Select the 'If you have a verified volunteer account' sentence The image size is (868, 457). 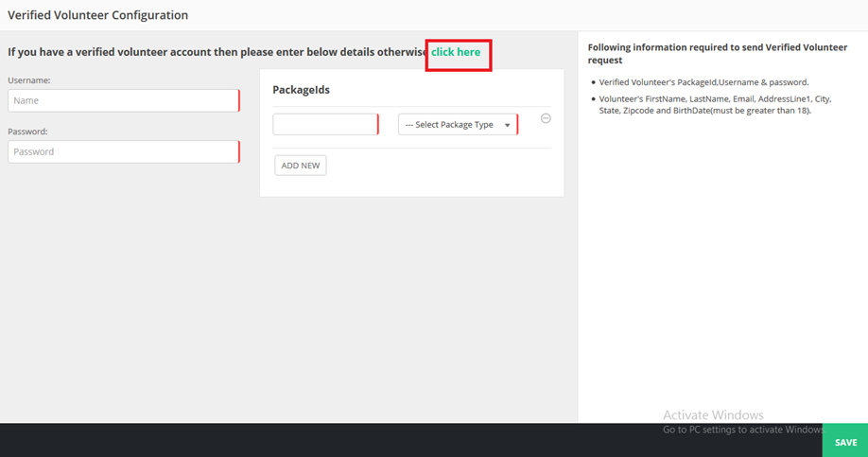click(x=218, y=52)
